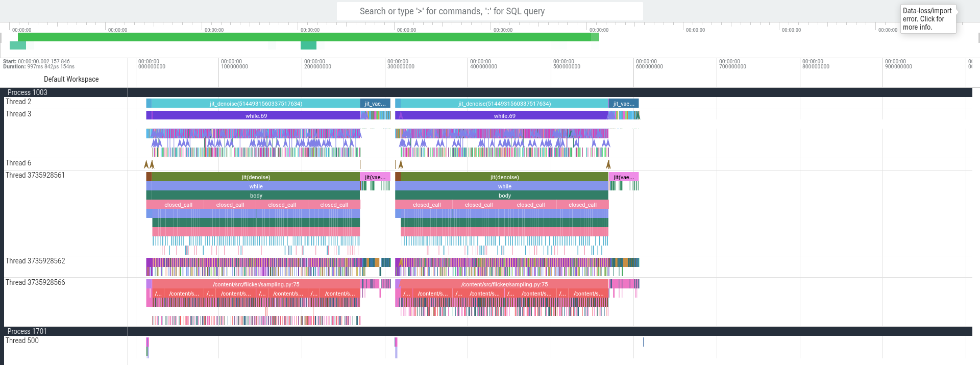Select the first while.69 slice in Thread 3

(256, 116)
